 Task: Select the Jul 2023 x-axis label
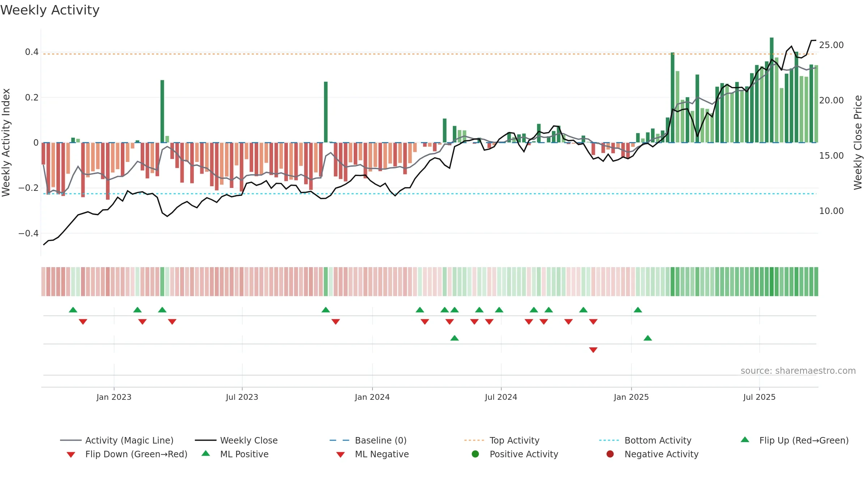[x=242, y=397]
